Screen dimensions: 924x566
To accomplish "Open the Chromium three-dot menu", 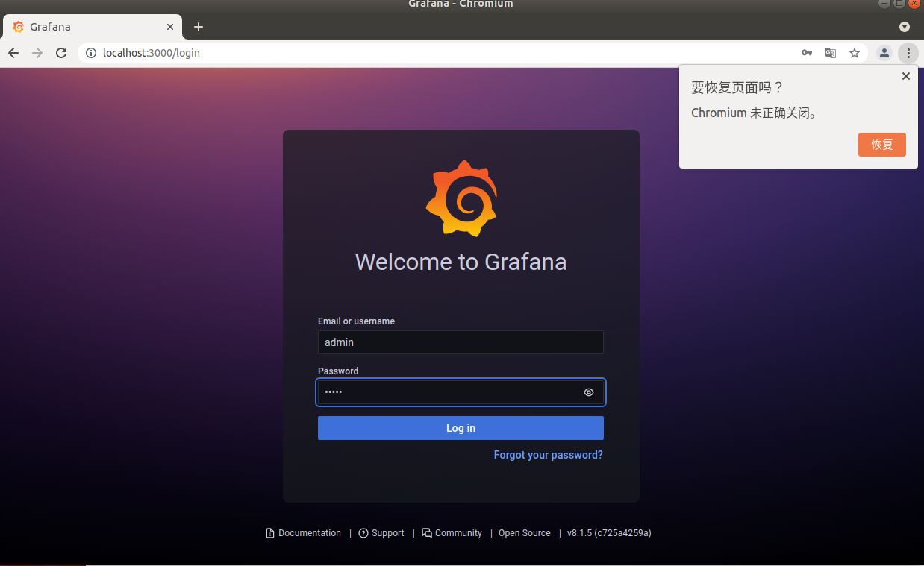I will pos(908,53).
